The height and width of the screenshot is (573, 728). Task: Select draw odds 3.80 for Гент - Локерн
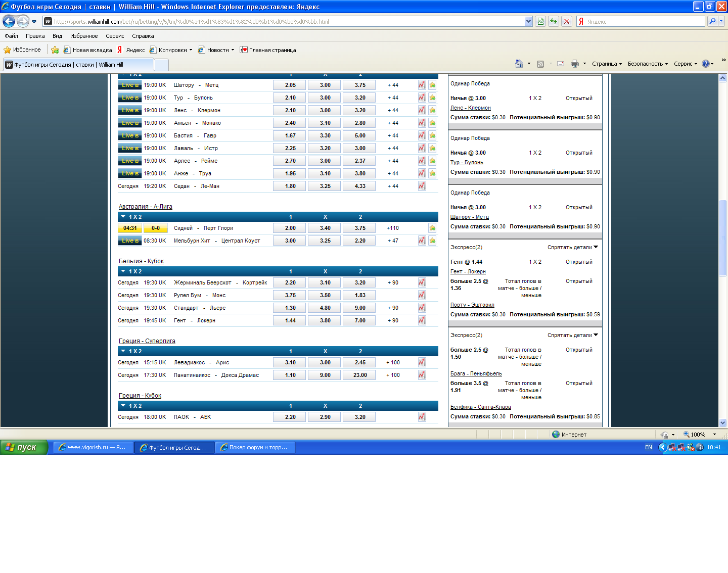pos(325,320)
